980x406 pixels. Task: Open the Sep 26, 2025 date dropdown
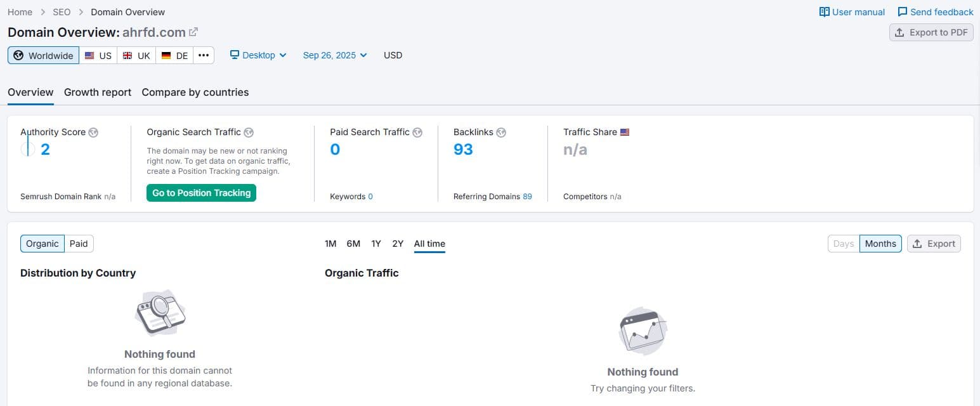335,55
